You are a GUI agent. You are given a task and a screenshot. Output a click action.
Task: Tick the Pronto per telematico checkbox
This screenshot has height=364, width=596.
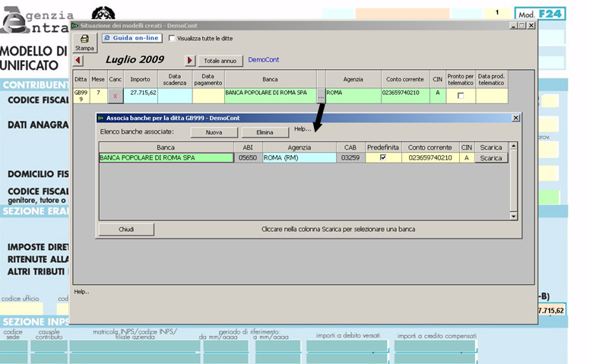(x=460, y=97)
